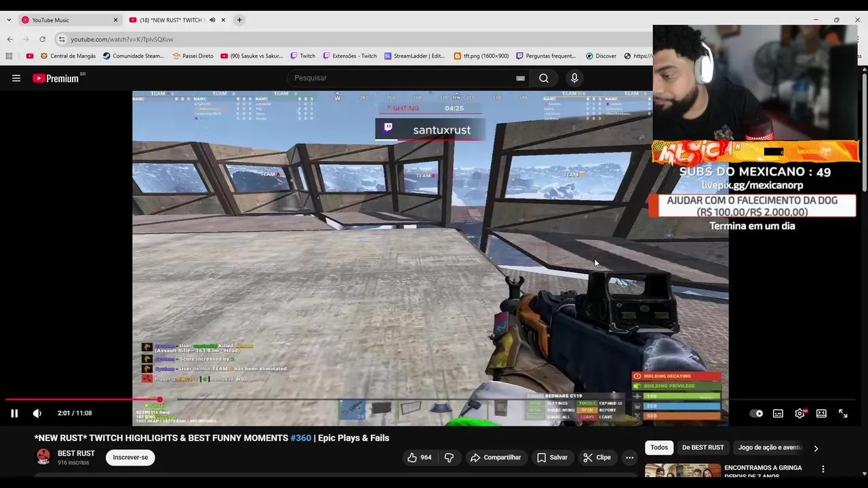This screenshot has height=488, width=868.
Task: Open a new browser tab
Action: 239,20
